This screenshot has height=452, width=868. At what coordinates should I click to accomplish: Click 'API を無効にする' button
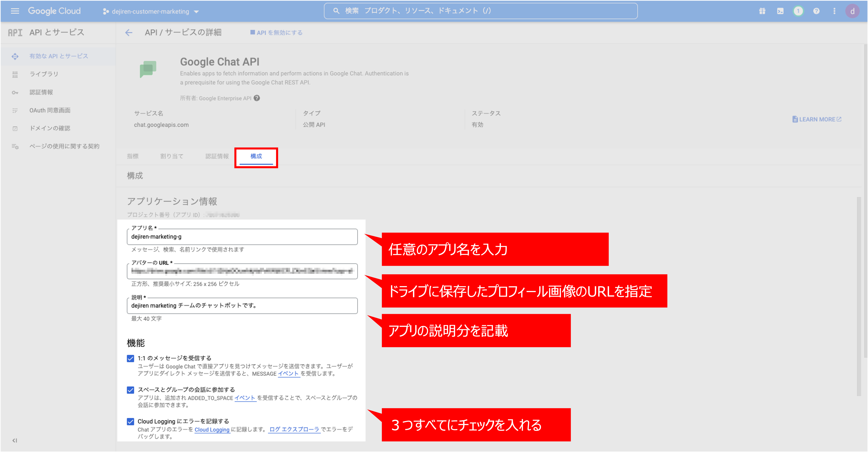click(276, 33)
